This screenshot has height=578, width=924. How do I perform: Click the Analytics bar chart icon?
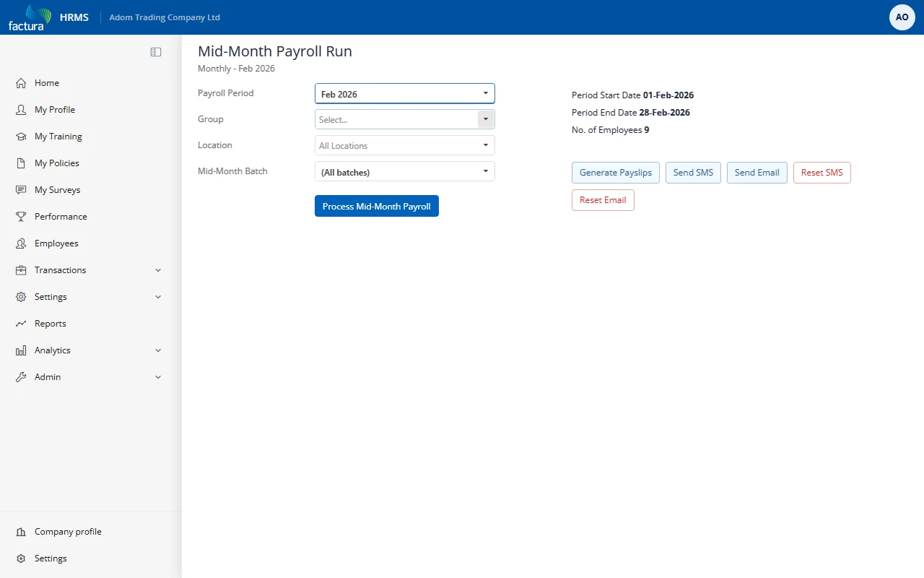(x=21, y=350)
